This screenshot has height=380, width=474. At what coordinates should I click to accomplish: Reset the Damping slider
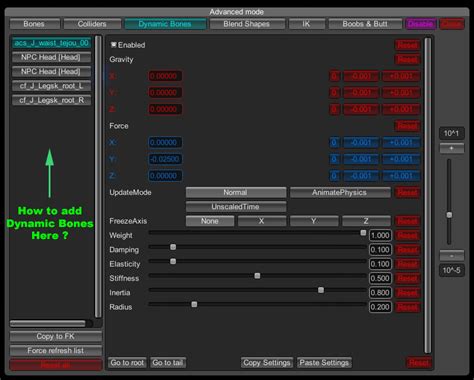(x=407, y=250)
